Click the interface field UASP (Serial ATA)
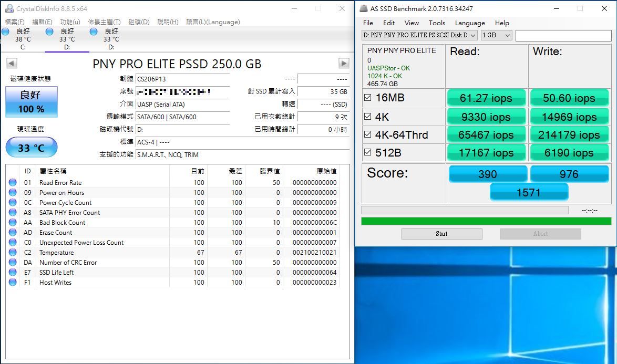Viewport: 617px width, 364px height. pos(182,104)
